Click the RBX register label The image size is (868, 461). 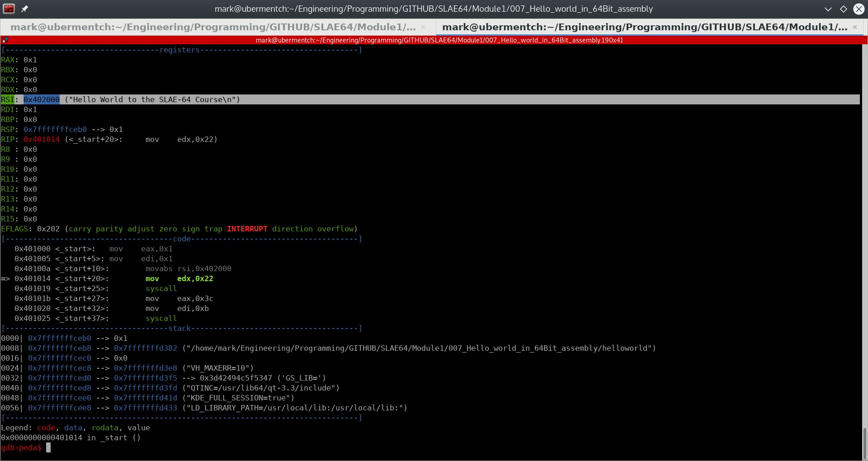[x=8, y=70]
